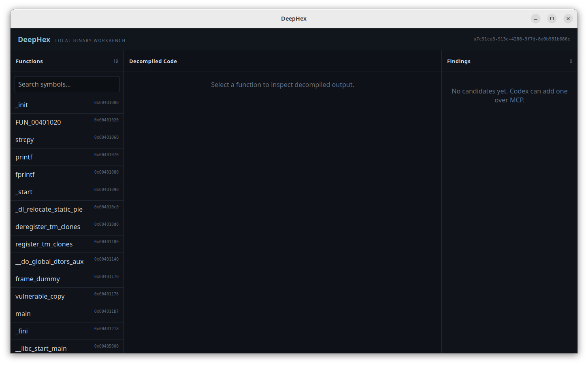Select deregister_tm_clones in the list
588x365 pixels.
pyautogui.click(x=67, y=227)
